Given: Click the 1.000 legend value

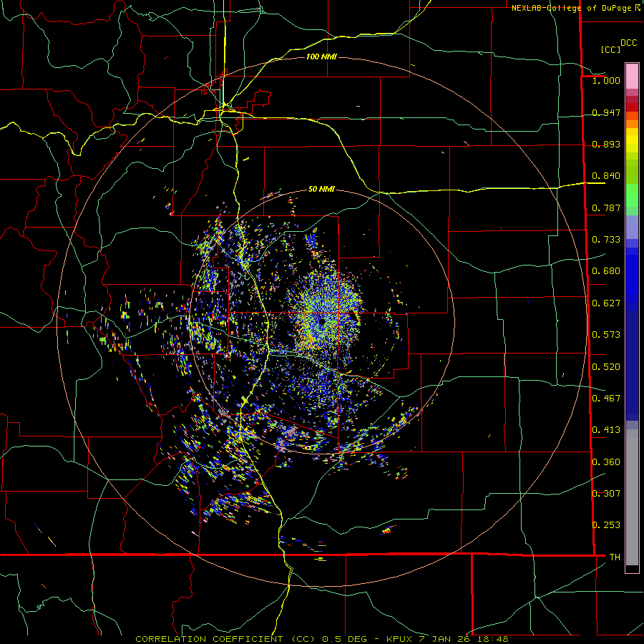Looking at the screenshot, I should click(606, 80).
